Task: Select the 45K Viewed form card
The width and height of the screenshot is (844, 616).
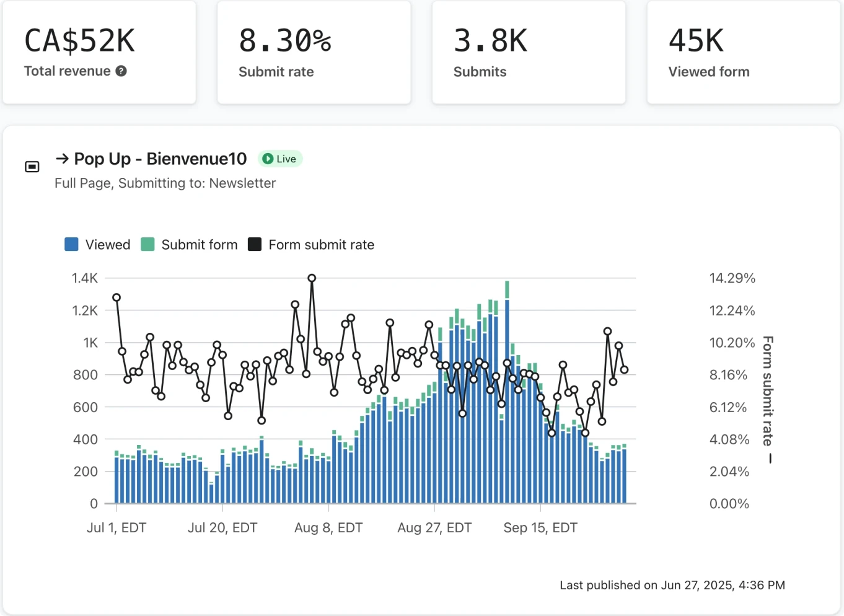Action: pos(744,53)
